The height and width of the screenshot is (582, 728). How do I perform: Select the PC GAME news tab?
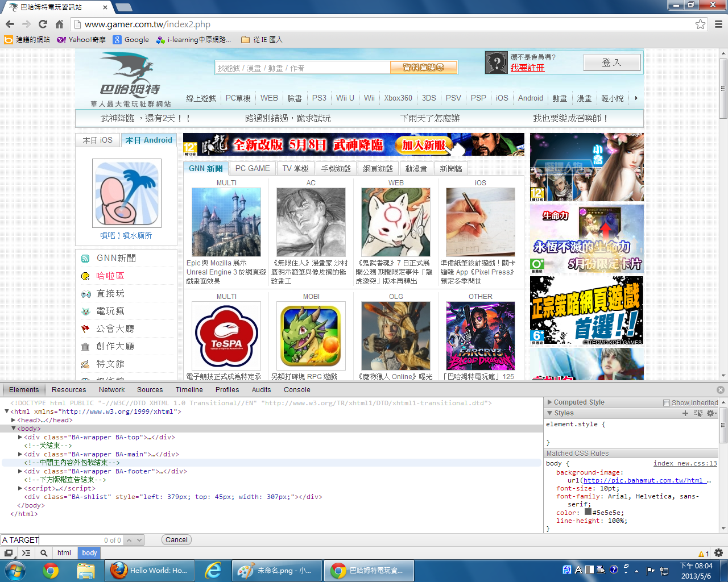pos(253,168)
